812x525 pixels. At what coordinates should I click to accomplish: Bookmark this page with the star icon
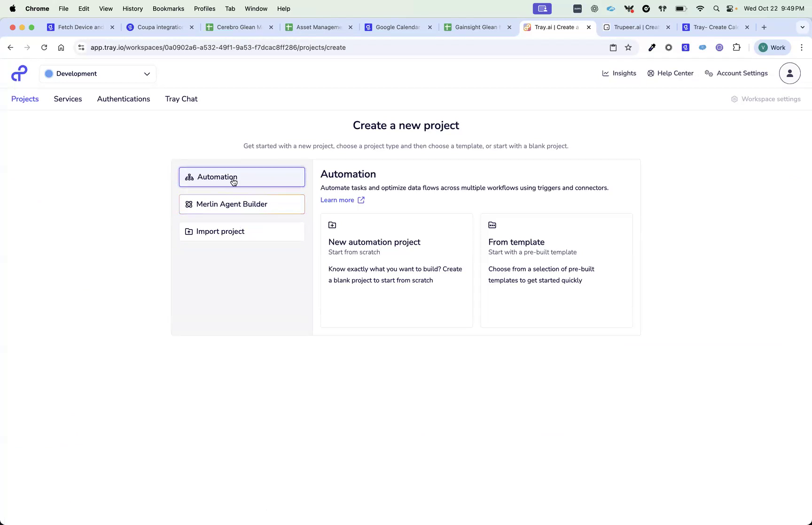click(x=628, y=47)
